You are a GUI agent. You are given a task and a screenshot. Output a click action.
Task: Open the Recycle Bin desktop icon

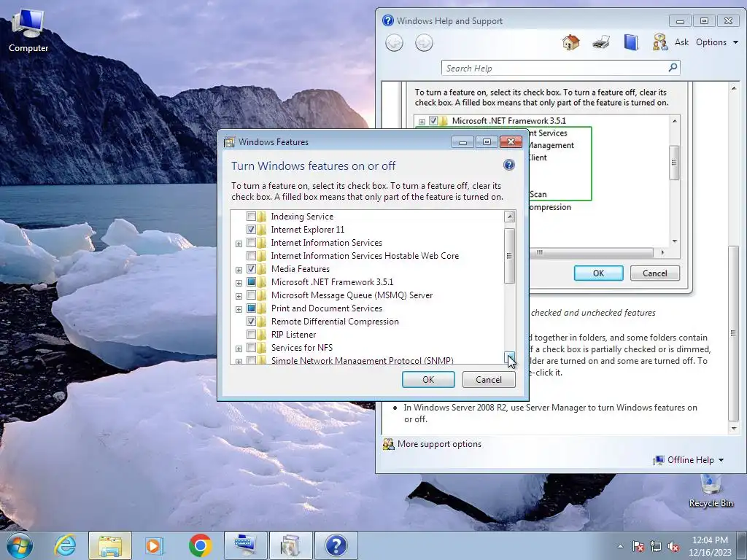711,491
